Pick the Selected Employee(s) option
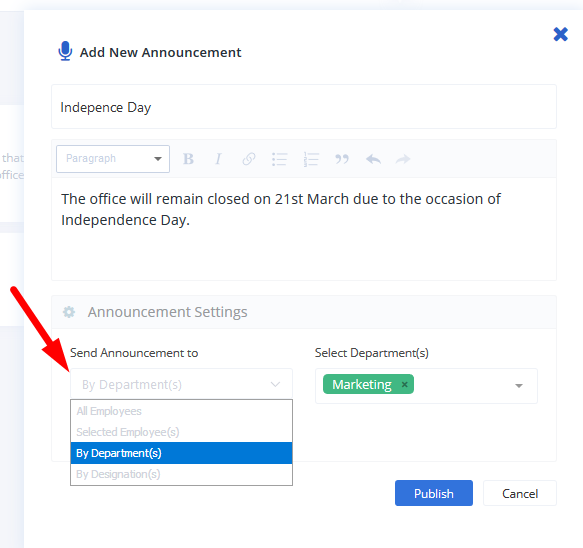Image resolution: width=583 pixels, height=548 pixels. [x=181, y=432]
